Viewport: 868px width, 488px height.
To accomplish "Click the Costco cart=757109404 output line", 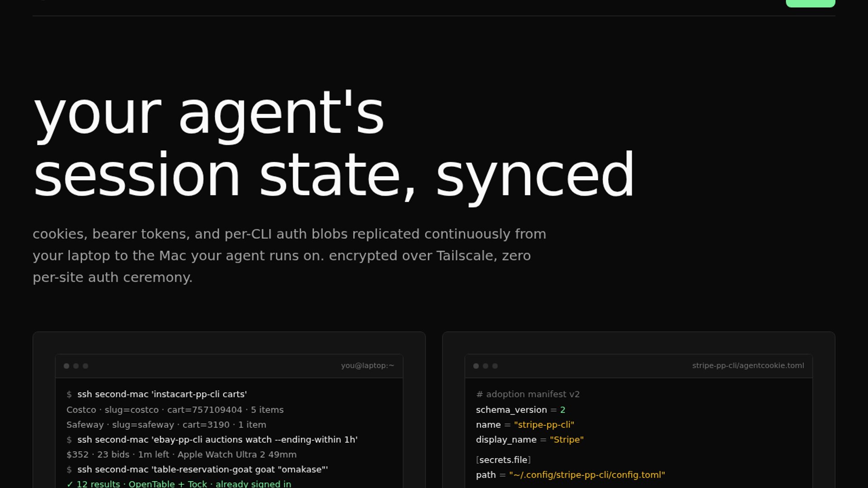I will click(175, 410).
